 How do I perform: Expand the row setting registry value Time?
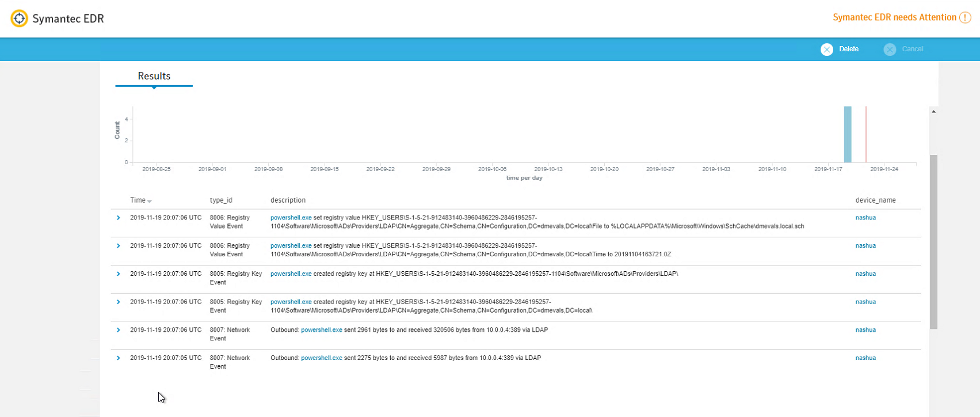pos(119,246)
